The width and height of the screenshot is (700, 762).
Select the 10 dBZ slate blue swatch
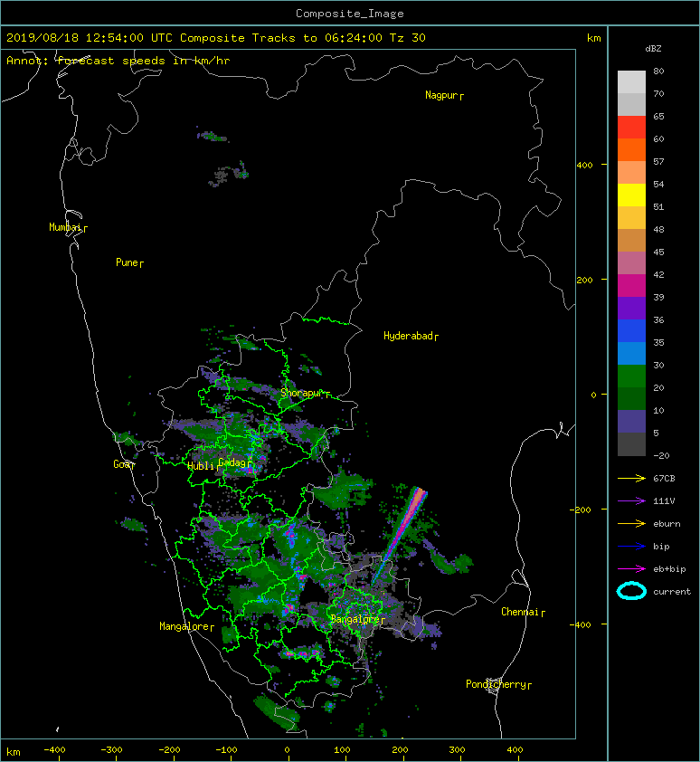pyautogui.click(x=631, y=422)
